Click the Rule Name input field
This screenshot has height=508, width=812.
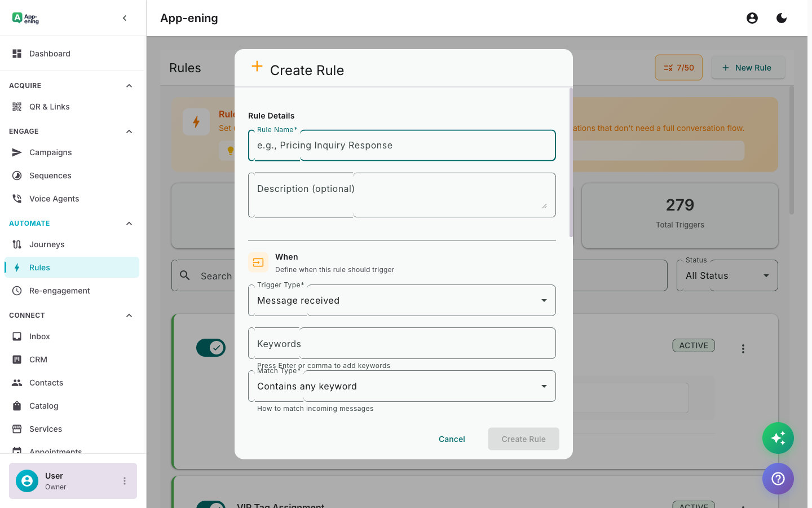401,145
